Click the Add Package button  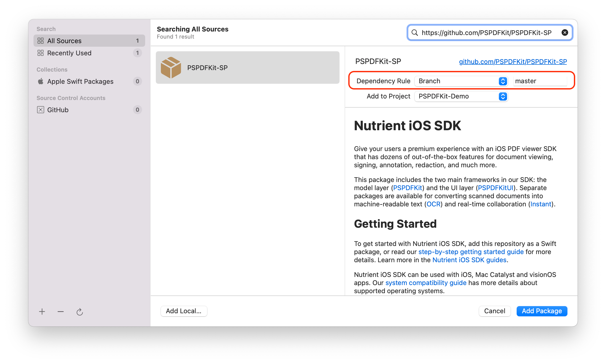click(542, 311)
